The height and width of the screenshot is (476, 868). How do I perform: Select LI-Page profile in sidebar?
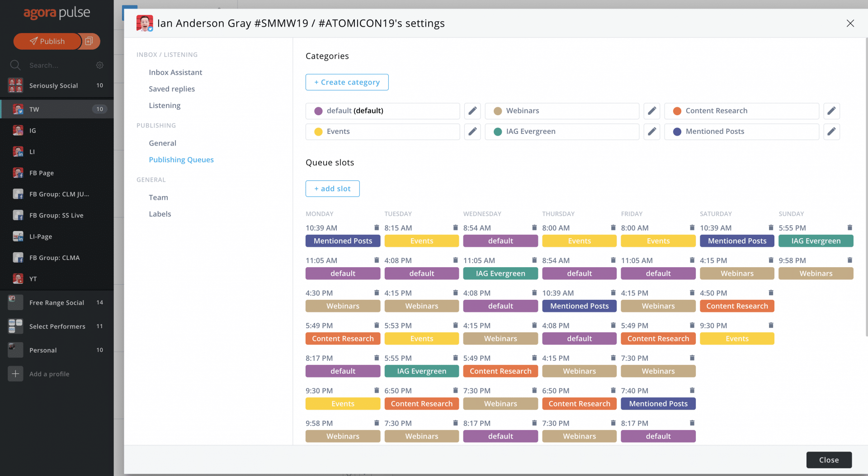[x=57, y=236]
